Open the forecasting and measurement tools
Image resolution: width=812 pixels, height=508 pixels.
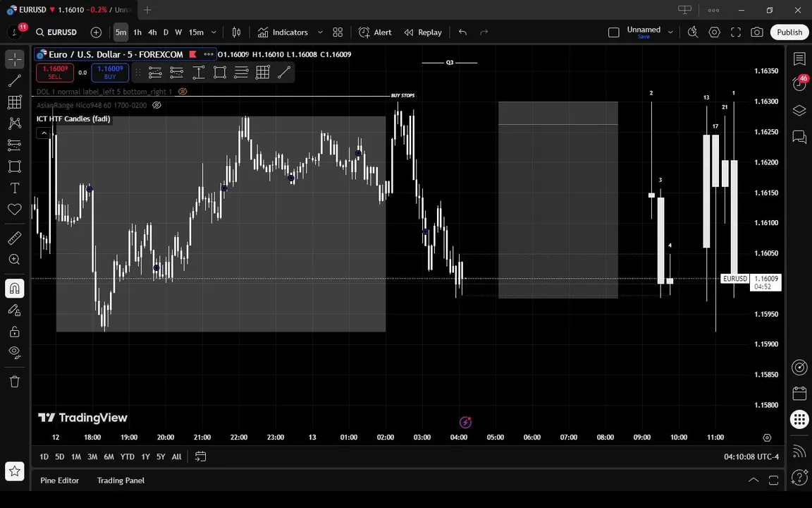(x=15, y=145)
